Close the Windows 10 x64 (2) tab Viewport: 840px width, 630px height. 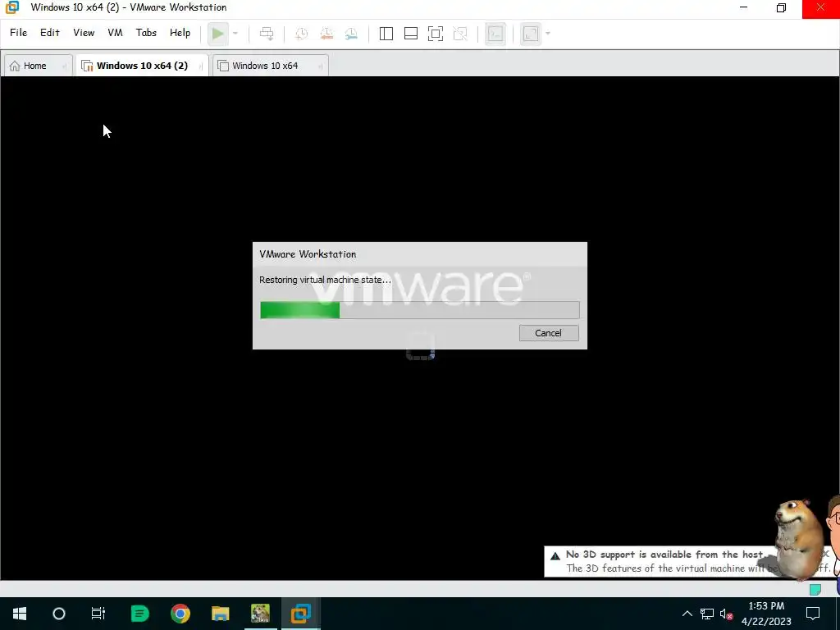coord(201,66)
